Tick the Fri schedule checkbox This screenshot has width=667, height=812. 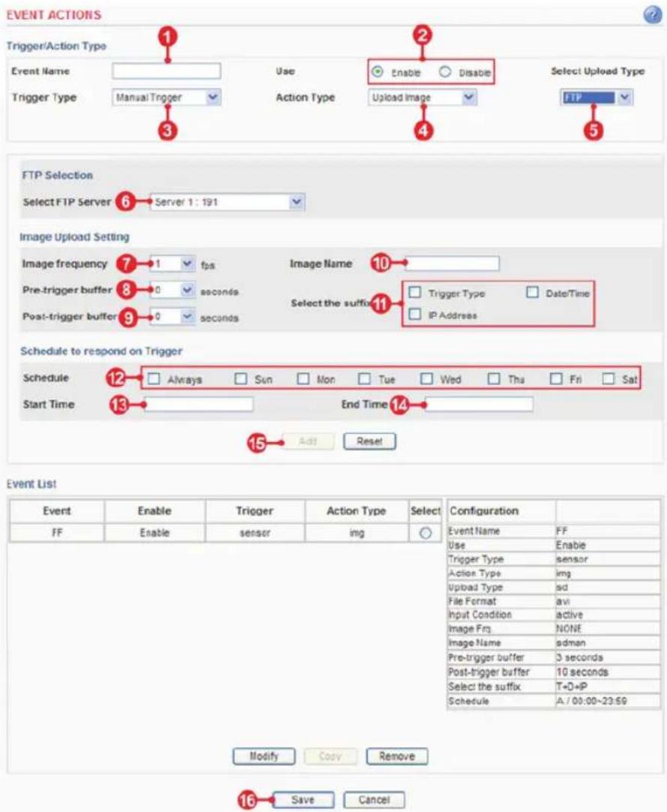click(x=556, y=378)
